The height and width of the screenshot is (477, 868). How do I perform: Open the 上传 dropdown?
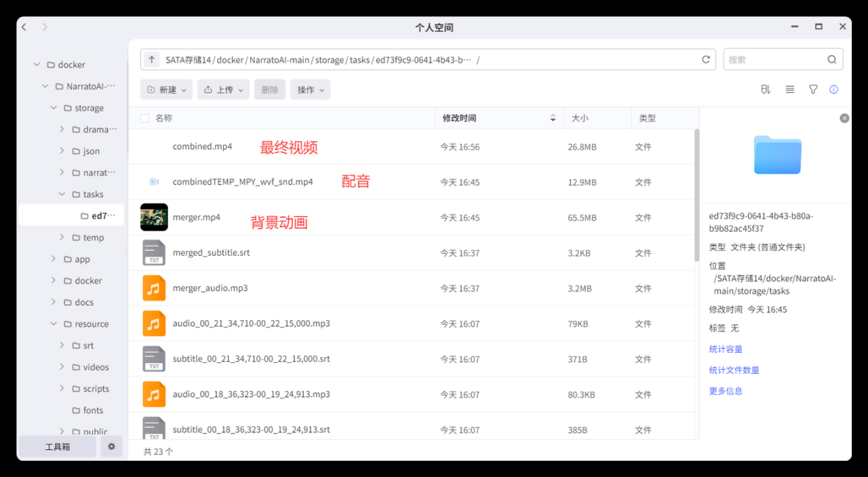coord(223,90)
